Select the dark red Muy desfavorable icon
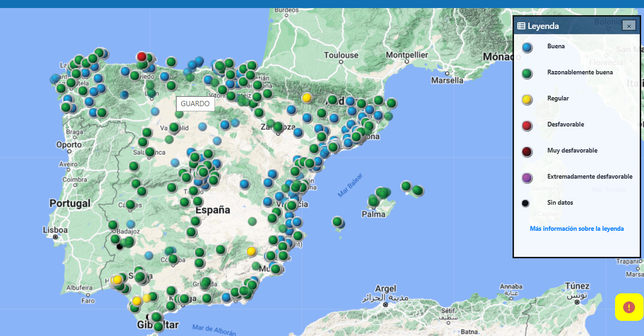The width and height of the screenshot is (644, 336). [527, 151]
